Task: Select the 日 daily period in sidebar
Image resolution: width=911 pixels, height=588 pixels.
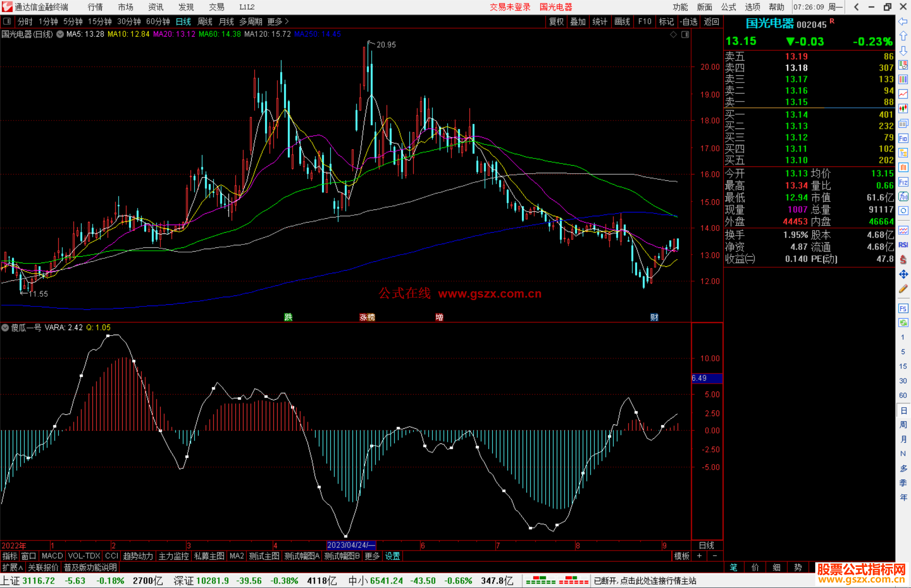Action: pos(903,410)
